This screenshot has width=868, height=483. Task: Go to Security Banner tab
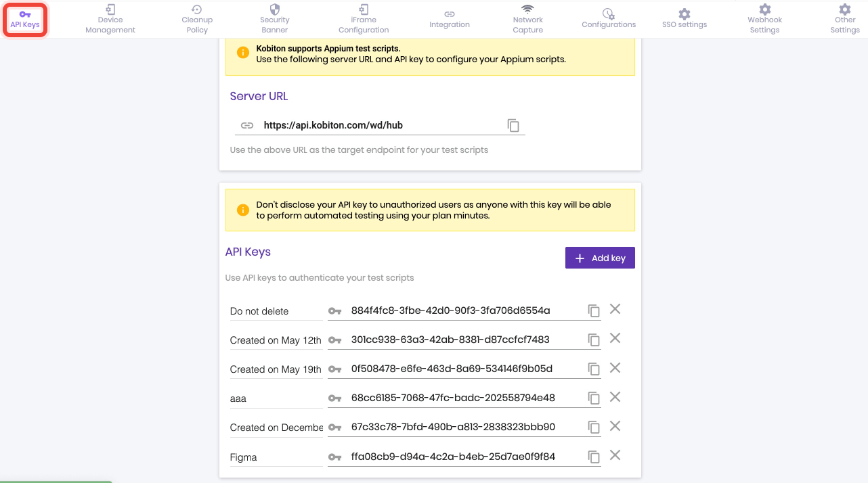tap(275, 20)
